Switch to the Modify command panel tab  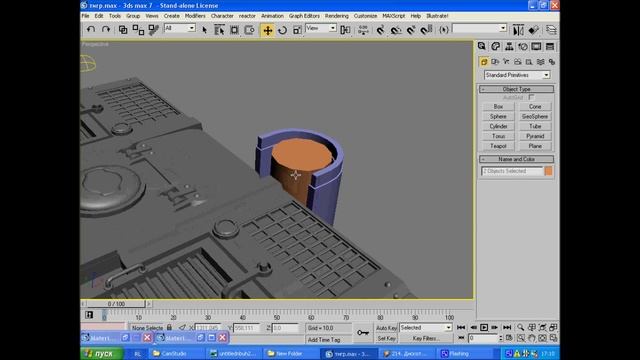tap(496, 47)
